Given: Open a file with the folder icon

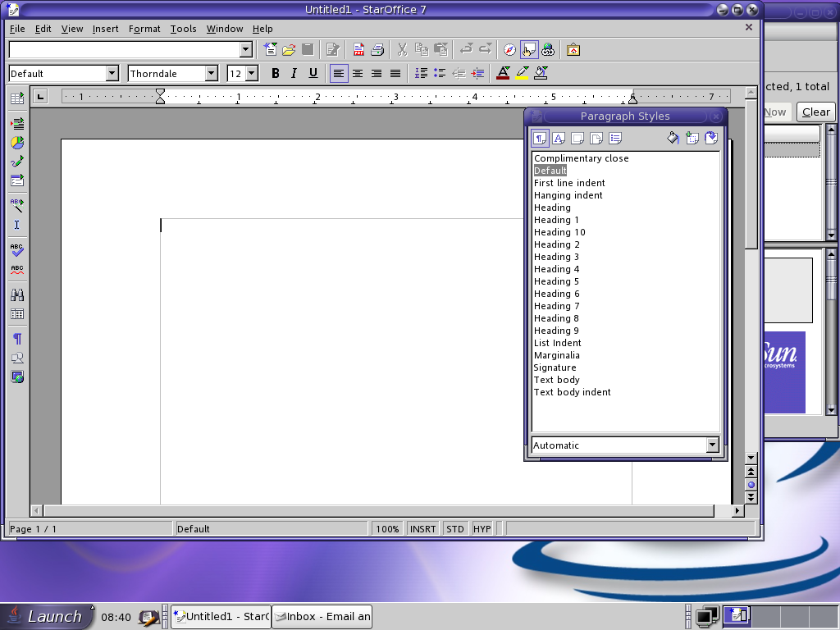Looking at the screenshot, I should click(x=289, y=50).
